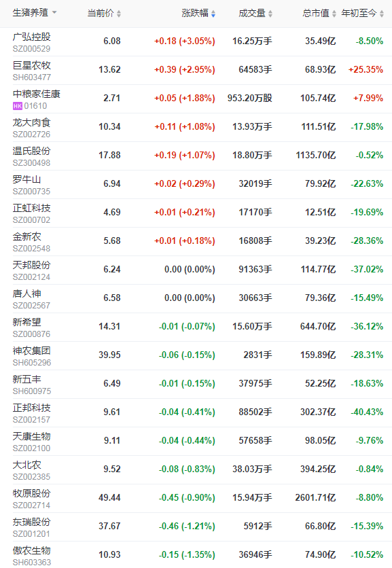The width and height of the screenshot is (392, 568).
Task: Select year-to-date value -37.02%
Action: click(367, 270)
